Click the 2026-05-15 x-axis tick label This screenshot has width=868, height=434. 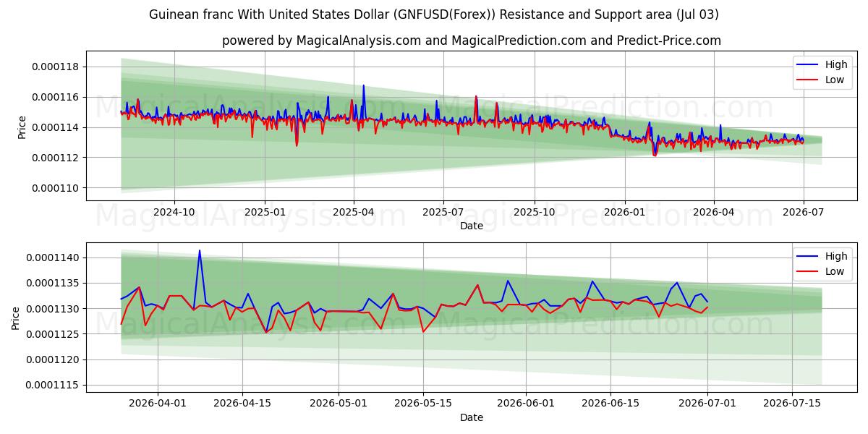423,404
